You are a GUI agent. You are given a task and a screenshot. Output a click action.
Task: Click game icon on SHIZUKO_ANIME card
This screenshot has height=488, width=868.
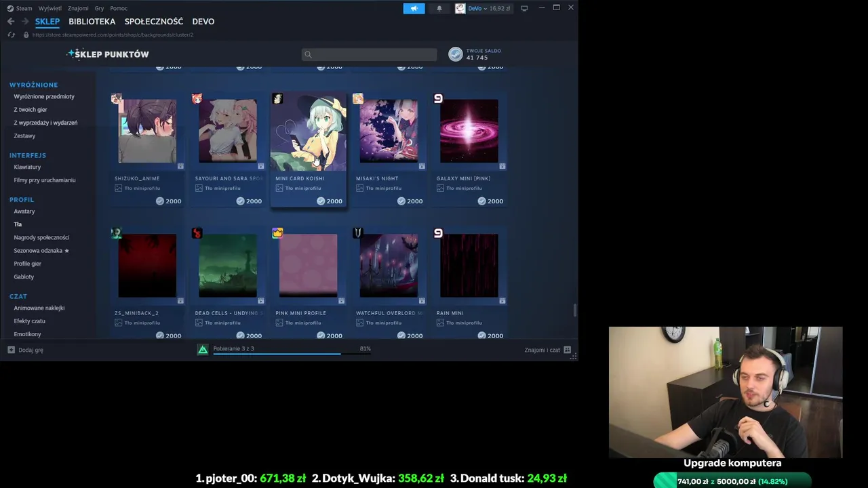pos(116,99)
